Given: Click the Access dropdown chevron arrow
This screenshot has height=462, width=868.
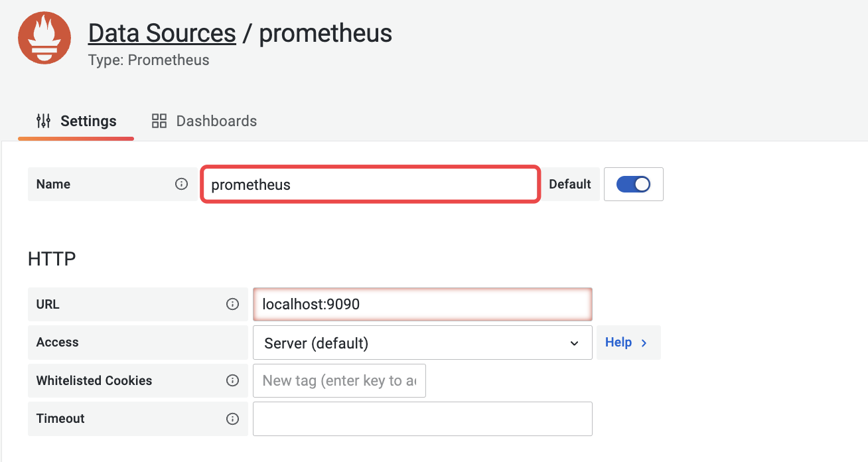Looking at the screenshot, I should (574, 343).
